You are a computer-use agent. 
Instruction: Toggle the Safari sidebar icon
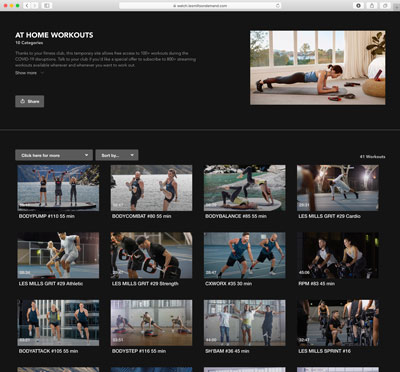point(47,6)
